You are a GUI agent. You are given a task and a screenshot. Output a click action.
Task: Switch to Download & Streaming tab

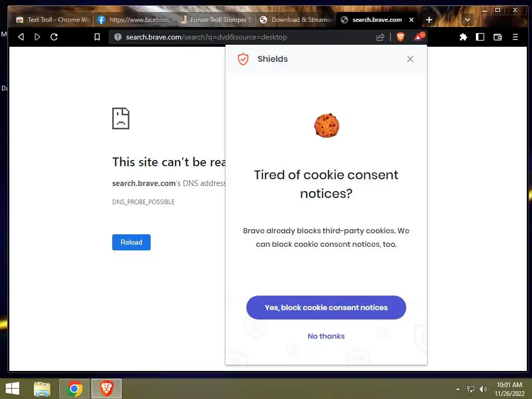296,20
